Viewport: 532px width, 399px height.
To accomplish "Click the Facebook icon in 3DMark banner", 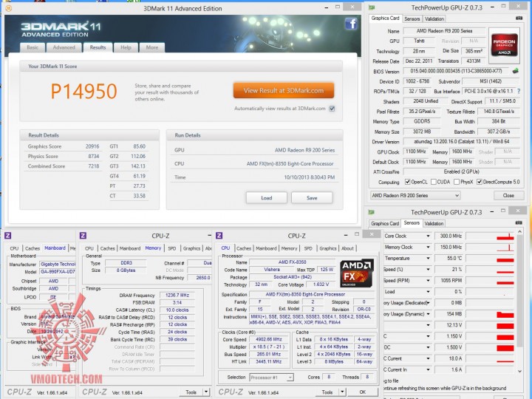I will pos(351,24).
